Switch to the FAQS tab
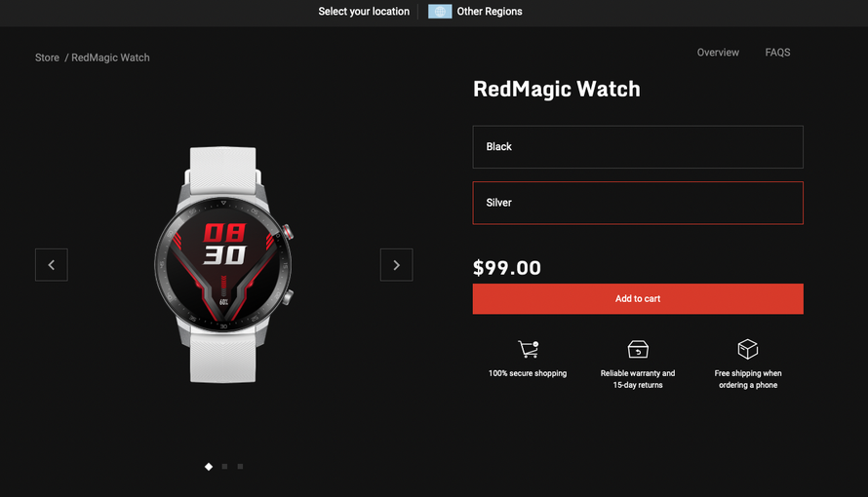The height and width of the screenshot is (497, 868). 777,53
